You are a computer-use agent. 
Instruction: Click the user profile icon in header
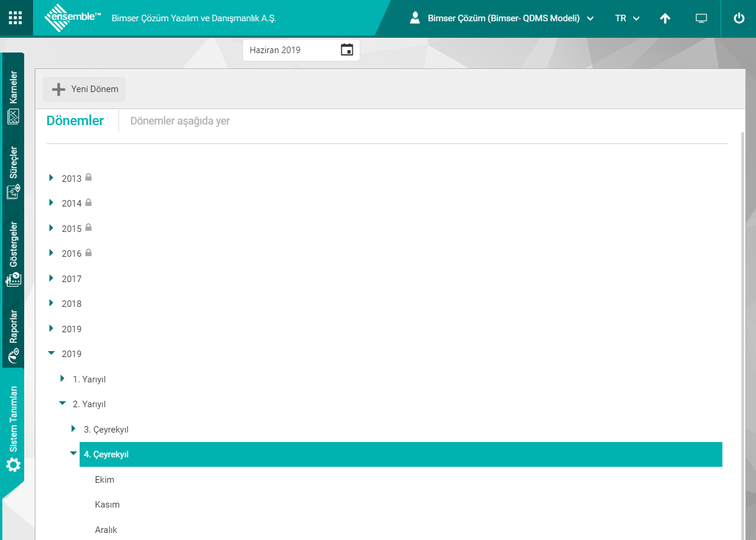click(415, 18)
